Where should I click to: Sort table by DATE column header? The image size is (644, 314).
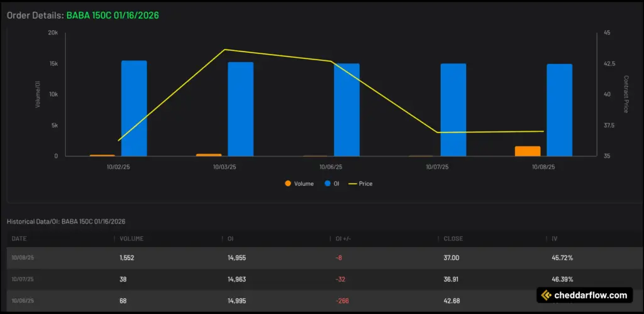[19, 239]
